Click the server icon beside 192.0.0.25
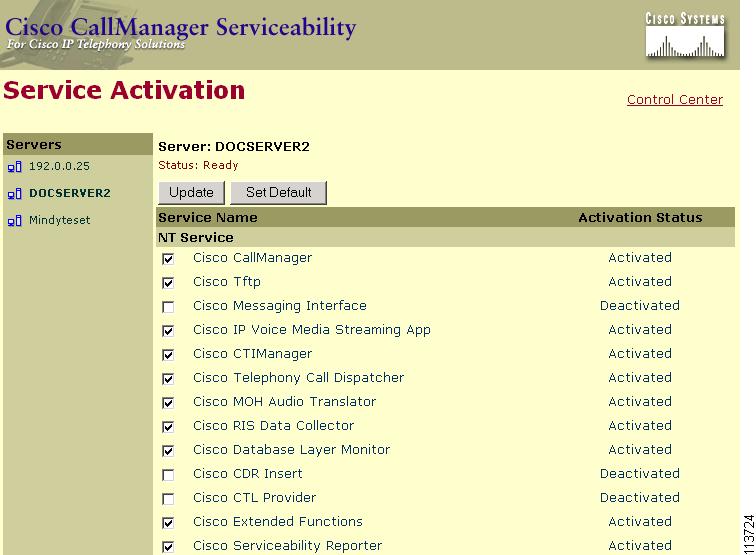This screenshot has height=555, width=756. tap(14, 167)
